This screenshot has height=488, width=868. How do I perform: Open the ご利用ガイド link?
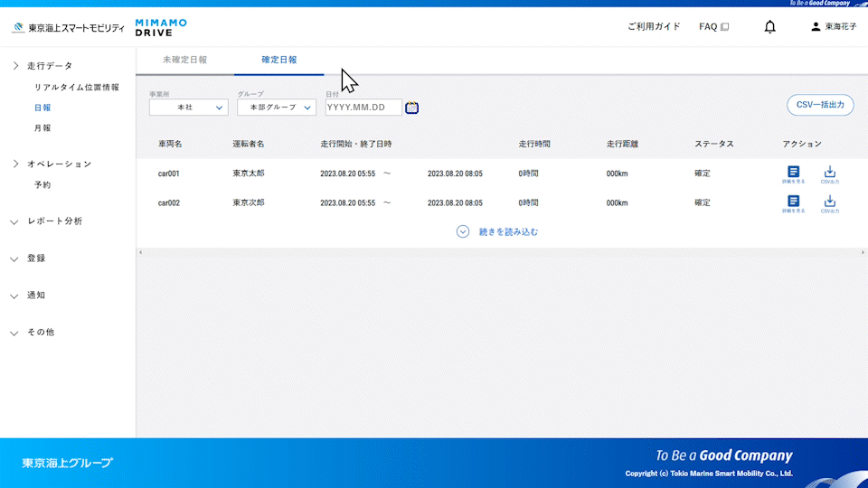654,26
